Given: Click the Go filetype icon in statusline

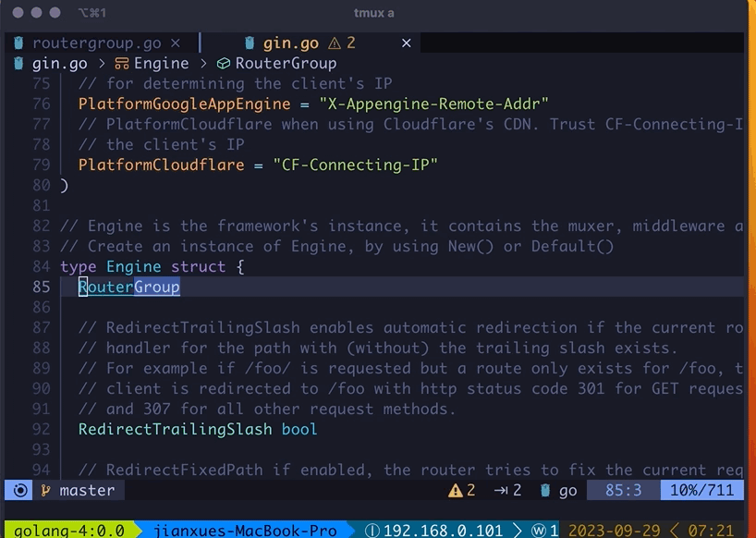Looking at the screenshot, I should point(545,491).
